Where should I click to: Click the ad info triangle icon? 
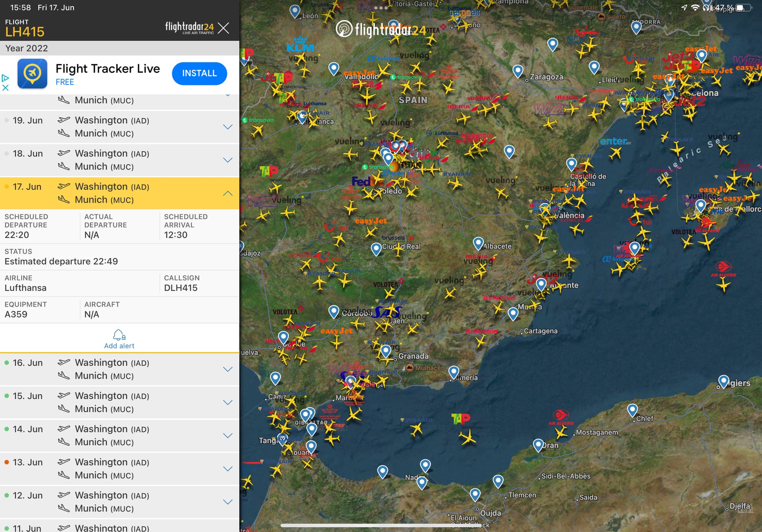coord(5,78)
